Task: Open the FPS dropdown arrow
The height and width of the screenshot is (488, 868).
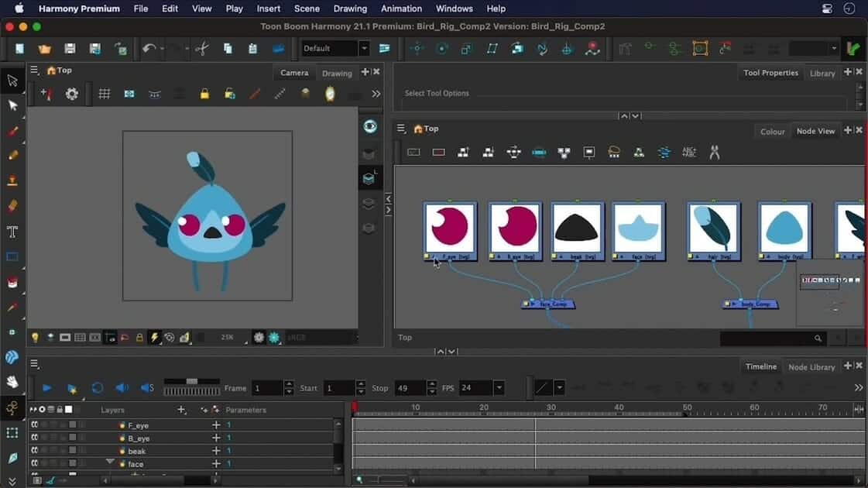Action: (499, 388)
